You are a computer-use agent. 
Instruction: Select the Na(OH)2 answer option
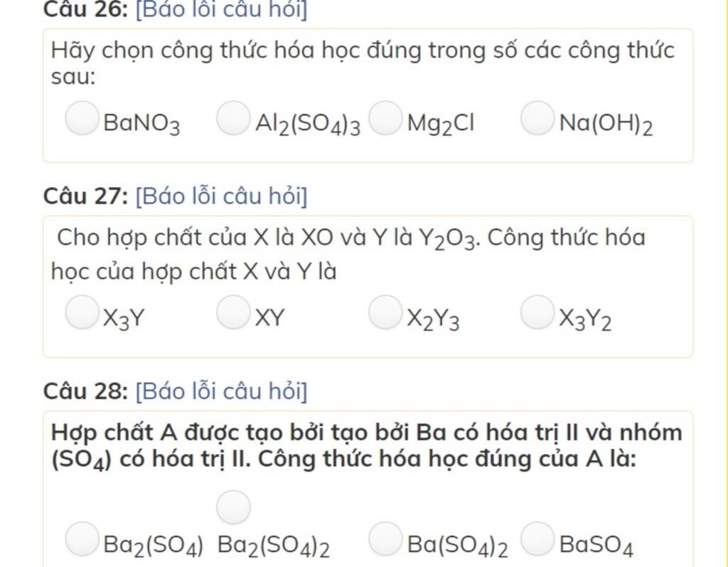[537, 119]
